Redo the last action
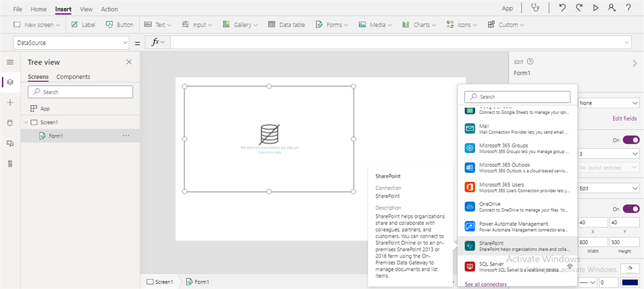 click(579, 8)
